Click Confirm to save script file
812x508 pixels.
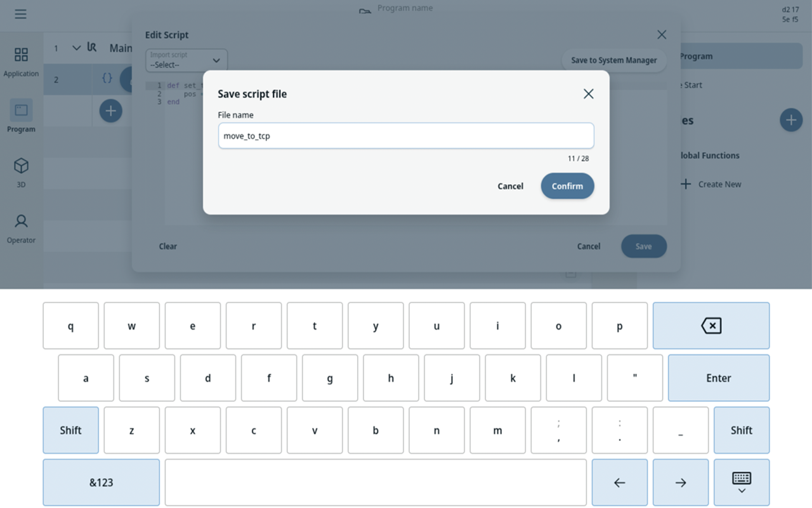coord(567,186)
